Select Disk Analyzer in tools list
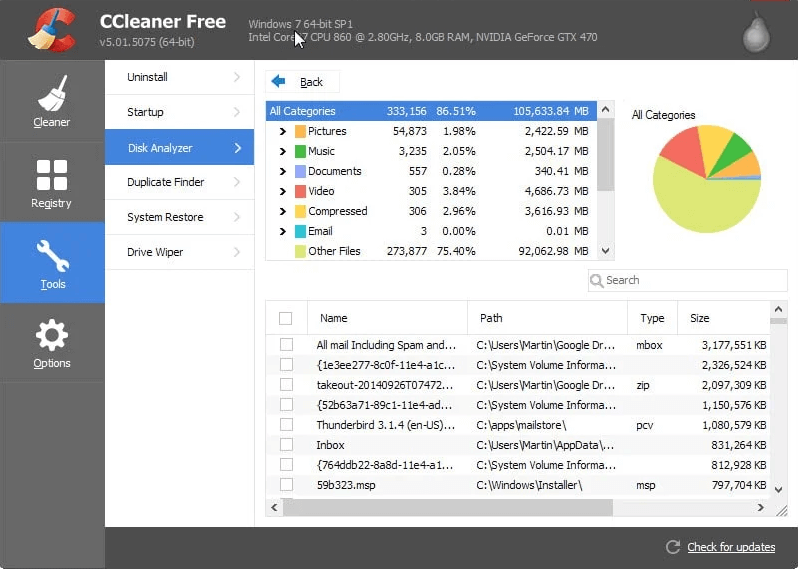Viewport: 798px width, 569px height. click(180, 147)
